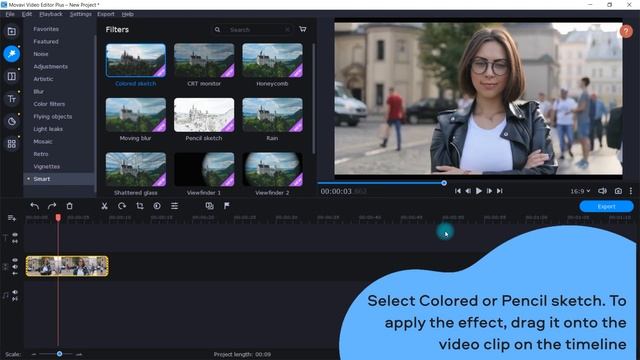Open the Transition wizard icon
The image size is (640, 360).
(209, 206)
